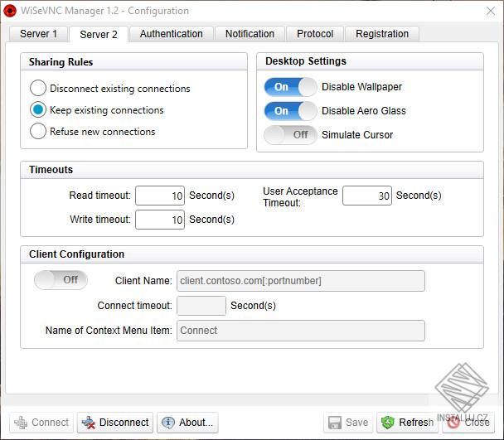Click the Client Name text field
The width and height of the screenshot is (504, 440).
click(x=301, y=281)
